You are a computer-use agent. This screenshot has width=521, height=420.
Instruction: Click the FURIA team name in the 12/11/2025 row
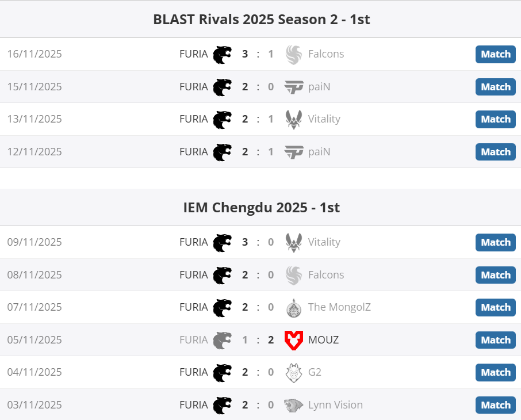pyautogui.click(x=193, y=152)
